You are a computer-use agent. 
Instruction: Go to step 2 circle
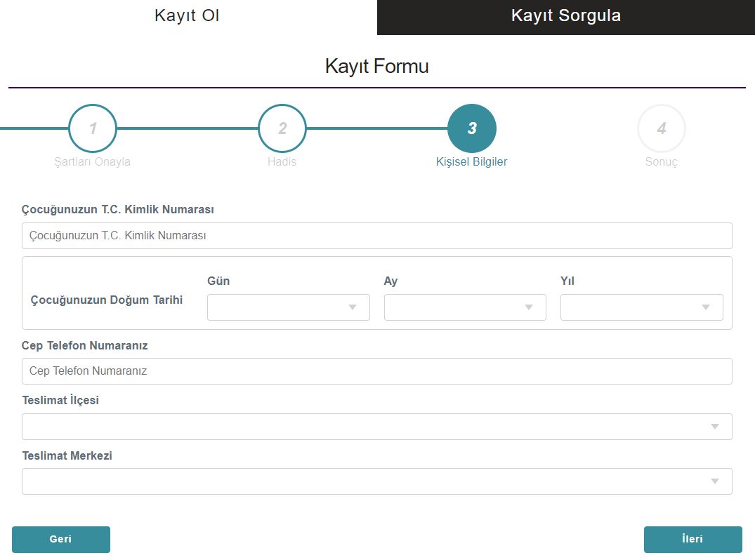(x=282, y=128)
